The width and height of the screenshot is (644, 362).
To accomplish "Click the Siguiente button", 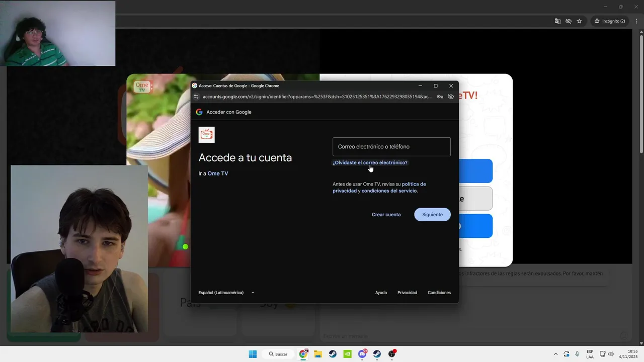I will [432, 215].
